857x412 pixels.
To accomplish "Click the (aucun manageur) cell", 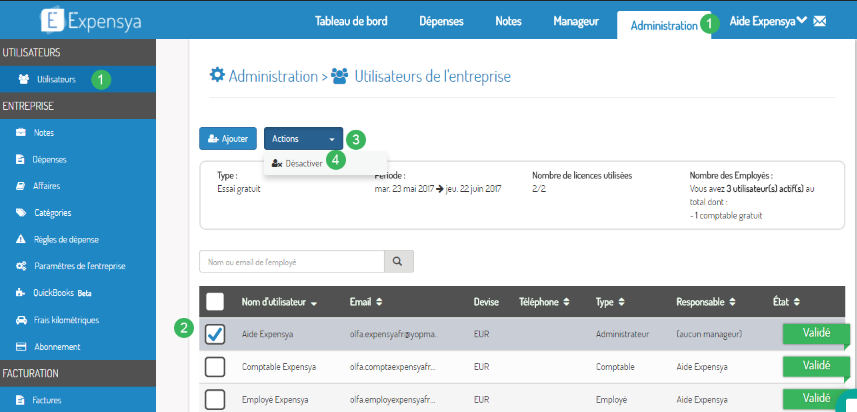I will 709,334.
